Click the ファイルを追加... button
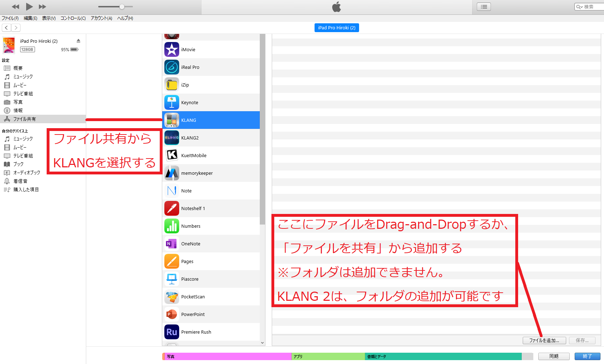This screenshot has width=604, height=364. tap(544, 340)
